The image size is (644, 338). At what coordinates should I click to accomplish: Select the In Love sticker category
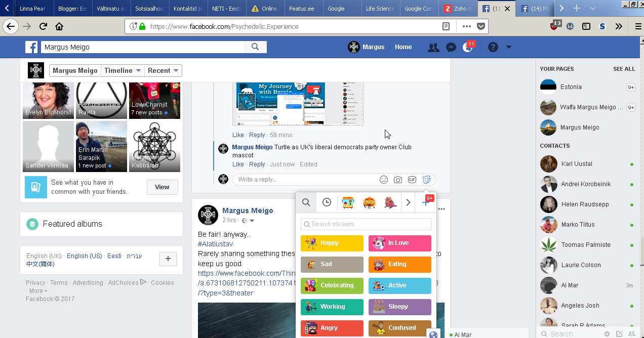(400, 243)
